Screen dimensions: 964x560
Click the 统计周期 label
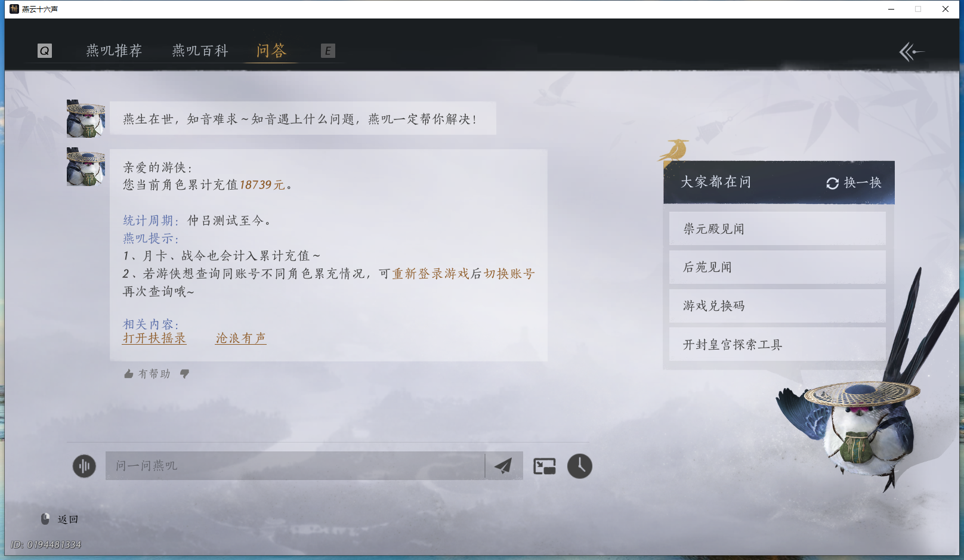(x=151, y=221)
